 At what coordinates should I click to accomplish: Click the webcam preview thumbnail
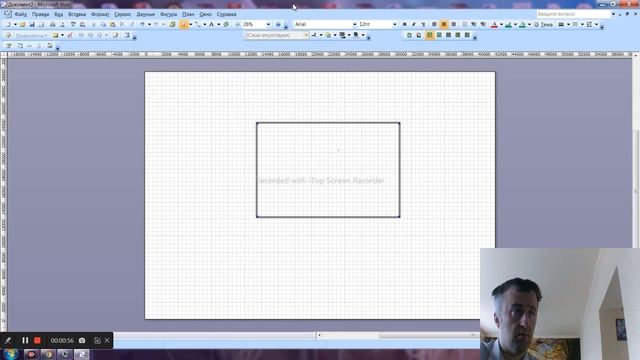pyautogui.click(x=560, y=304)
